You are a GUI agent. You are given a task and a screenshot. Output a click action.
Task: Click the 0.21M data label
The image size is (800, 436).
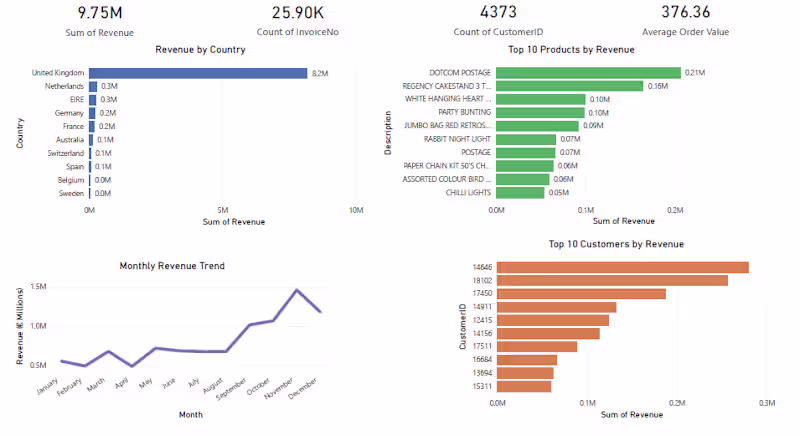pos(695,73)
